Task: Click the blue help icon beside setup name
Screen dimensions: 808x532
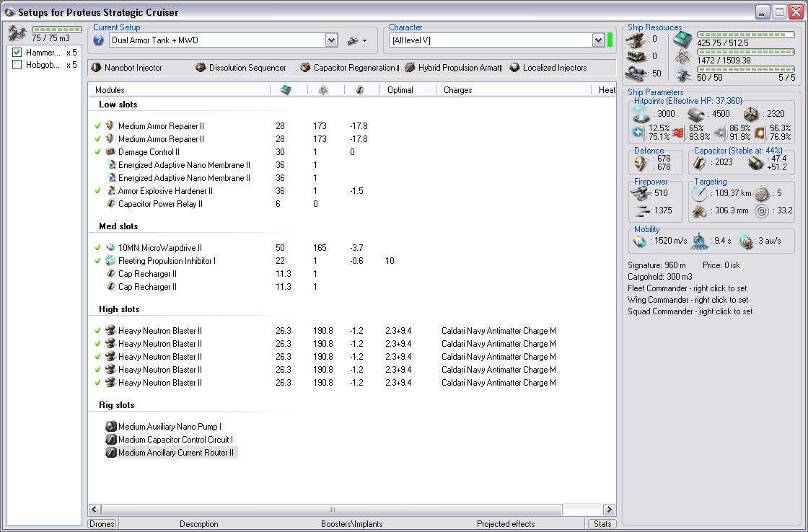Action: (x=99, y=40)
